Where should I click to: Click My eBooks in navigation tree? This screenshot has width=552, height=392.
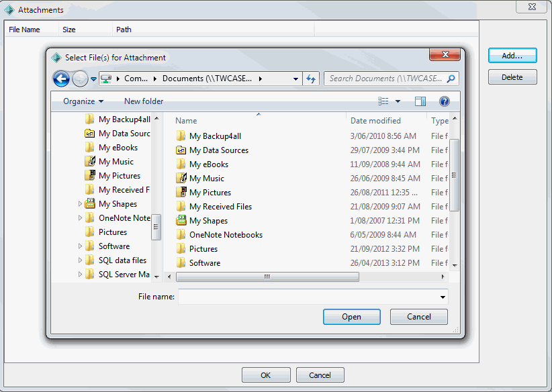pos(118,148)
